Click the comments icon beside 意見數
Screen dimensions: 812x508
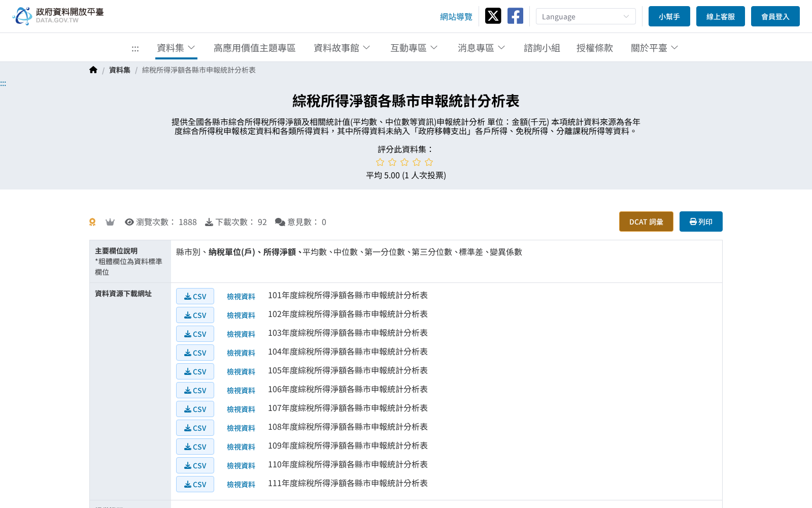(280, 222)
